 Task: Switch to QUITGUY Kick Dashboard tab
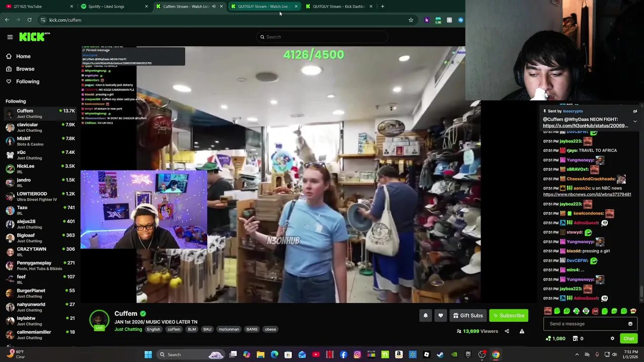point(338,7)
